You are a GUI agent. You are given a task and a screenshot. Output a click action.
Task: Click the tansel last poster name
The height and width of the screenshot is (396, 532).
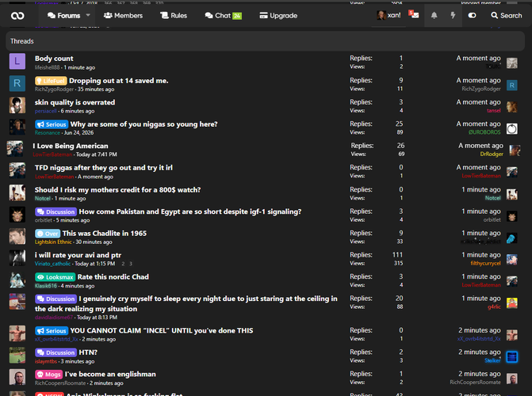pyautogui.click(x=494, y=111)
